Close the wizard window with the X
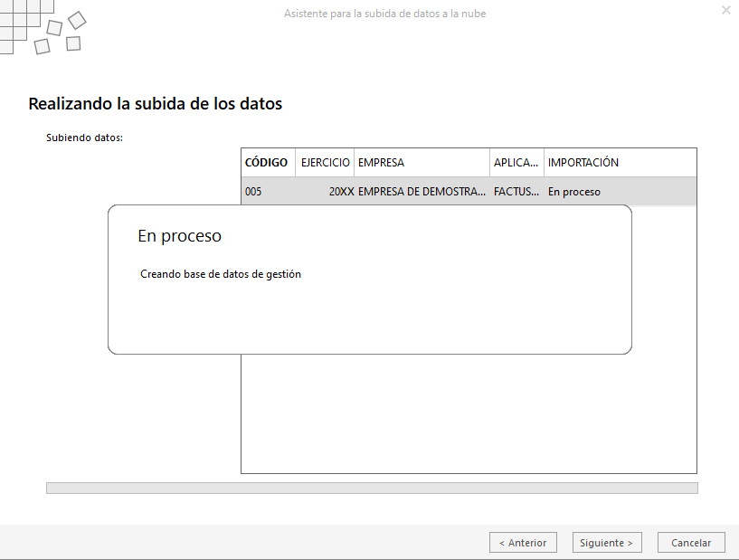This screenshot has width=739, height=560. point(726,10)
